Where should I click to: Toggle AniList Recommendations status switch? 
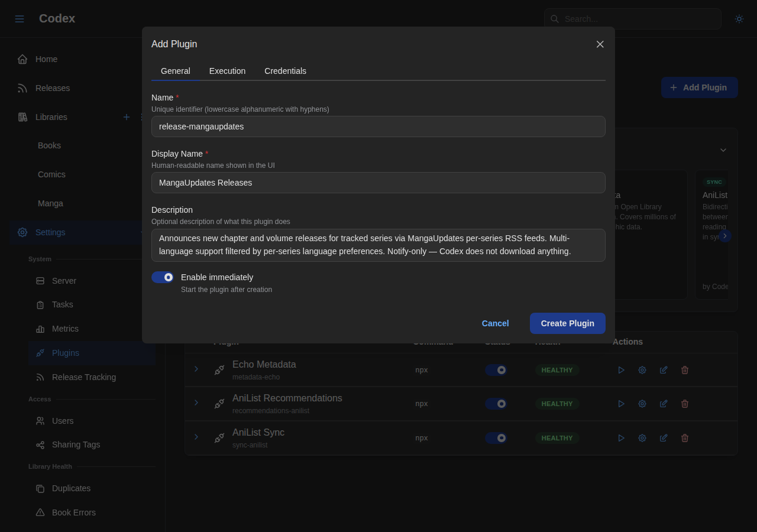click(x=496, y=404)
